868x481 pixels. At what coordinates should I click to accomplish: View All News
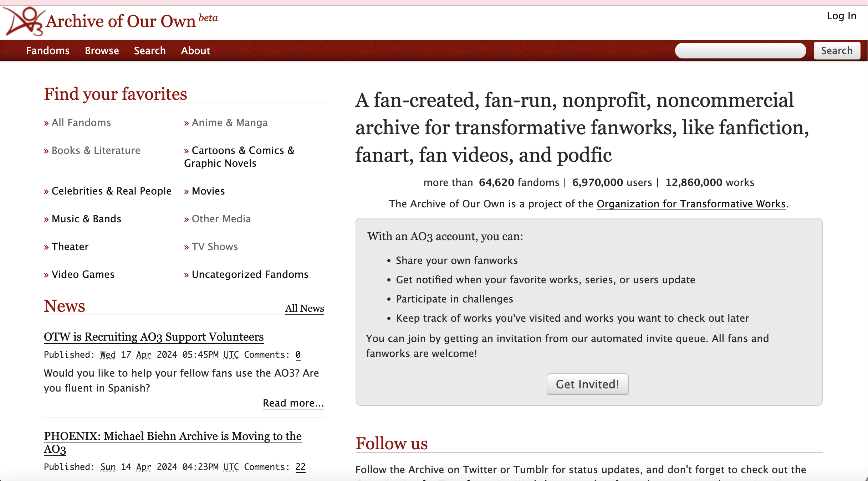(304, 309)
